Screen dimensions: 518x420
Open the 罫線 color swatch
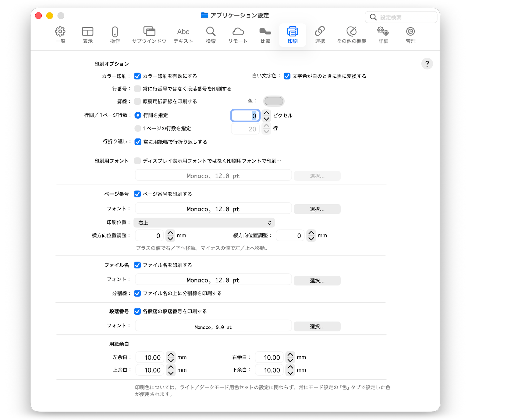click(x=274, y=101)
